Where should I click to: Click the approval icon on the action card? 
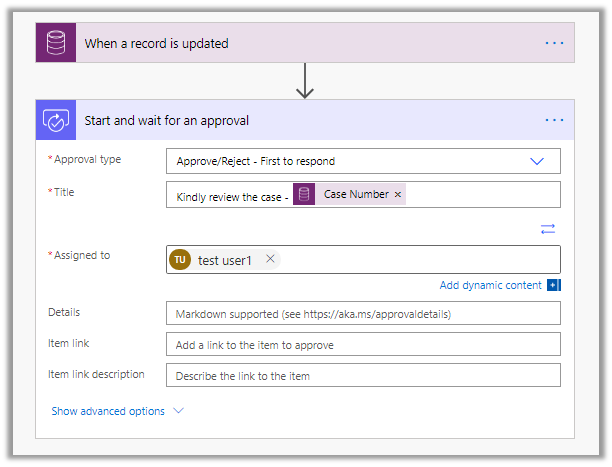(x=55, y=120)
